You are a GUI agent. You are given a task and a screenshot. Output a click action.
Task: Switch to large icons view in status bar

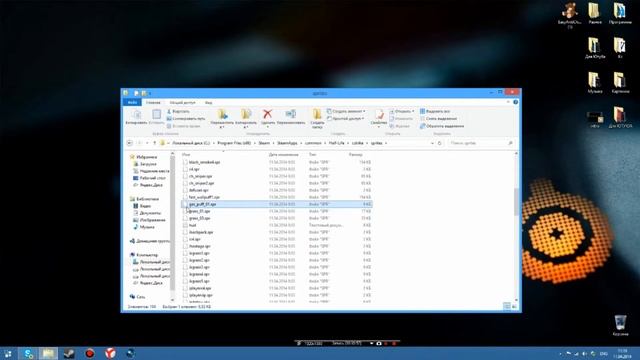(514, 306)
